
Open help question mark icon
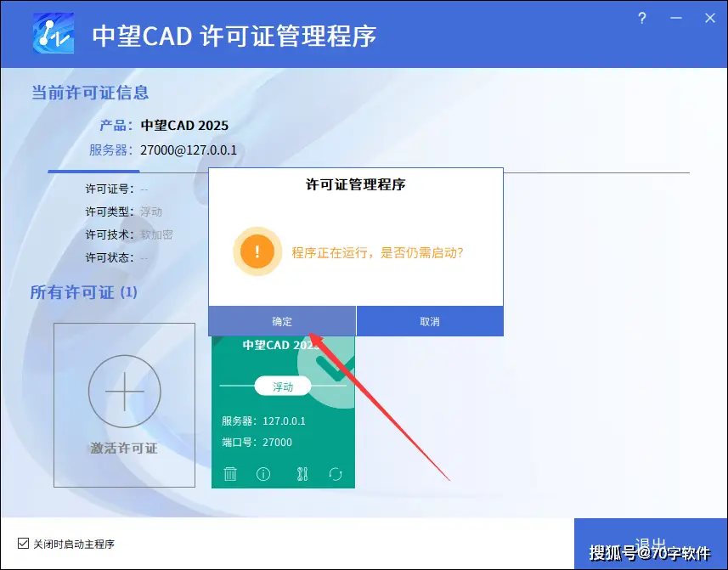point(642,19)
